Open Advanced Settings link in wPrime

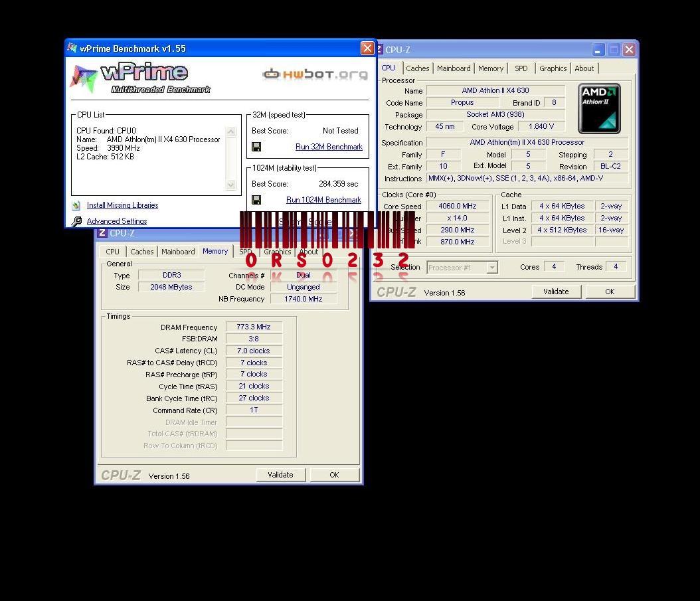coord(116,221)
